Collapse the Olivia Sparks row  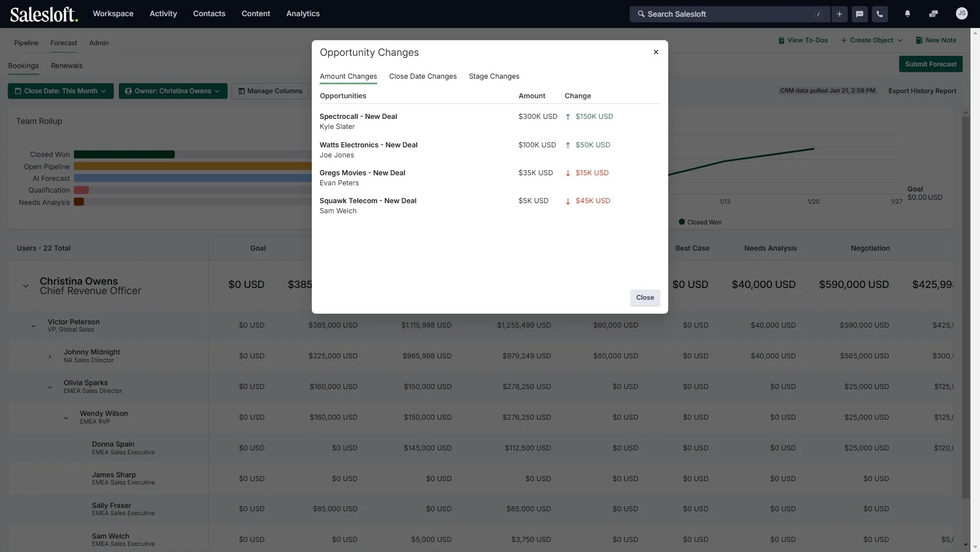(x=50, y=387)
